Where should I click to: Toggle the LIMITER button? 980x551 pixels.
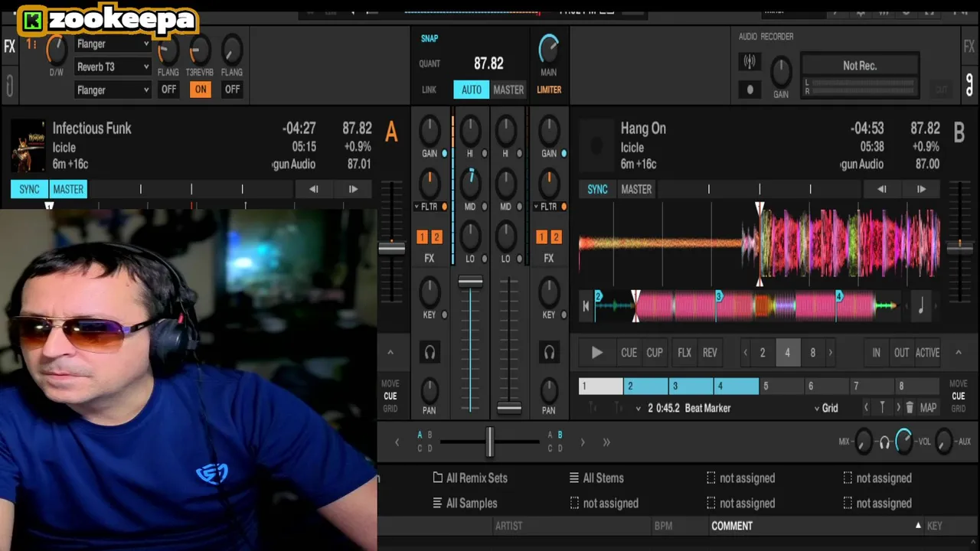[x=549, y=90]
